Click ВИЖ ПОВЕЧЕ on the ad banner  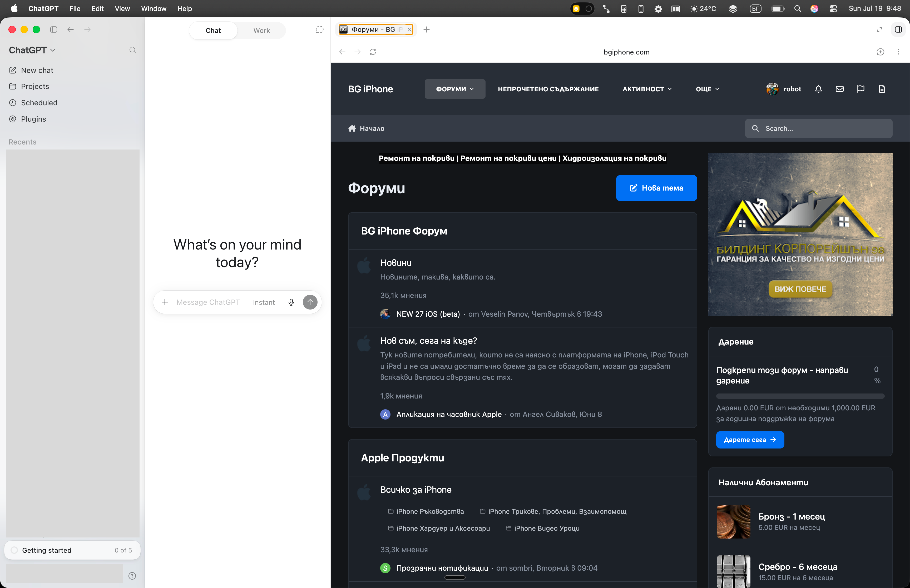click(800, 289)
